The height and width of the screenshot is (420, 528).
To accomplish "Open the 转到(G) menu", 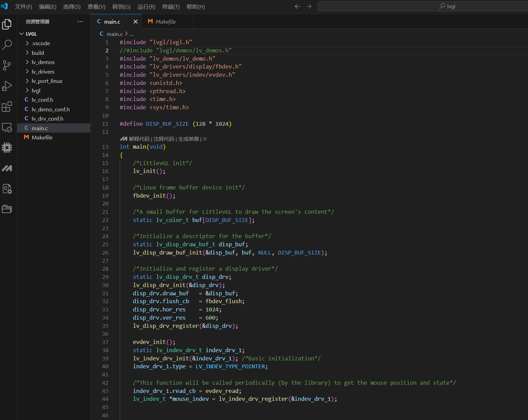I will [121, 7].
